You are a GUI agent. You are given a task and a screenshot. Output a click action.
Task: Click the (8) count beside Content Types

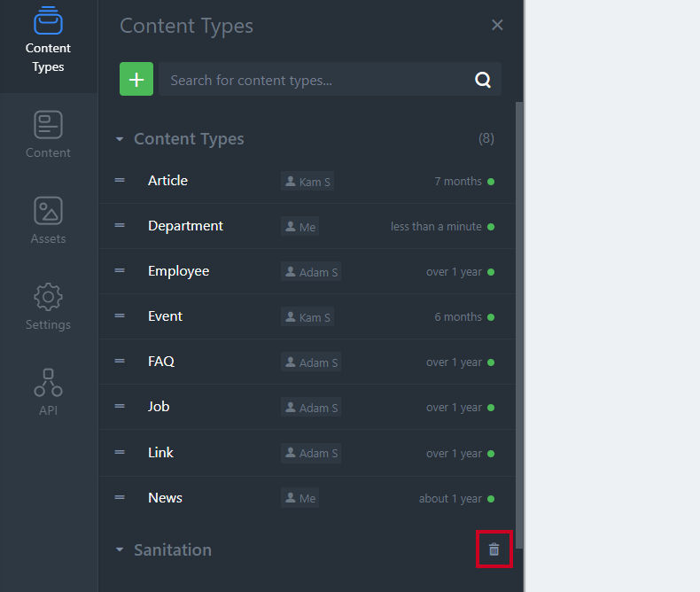(x=486, y=138)
